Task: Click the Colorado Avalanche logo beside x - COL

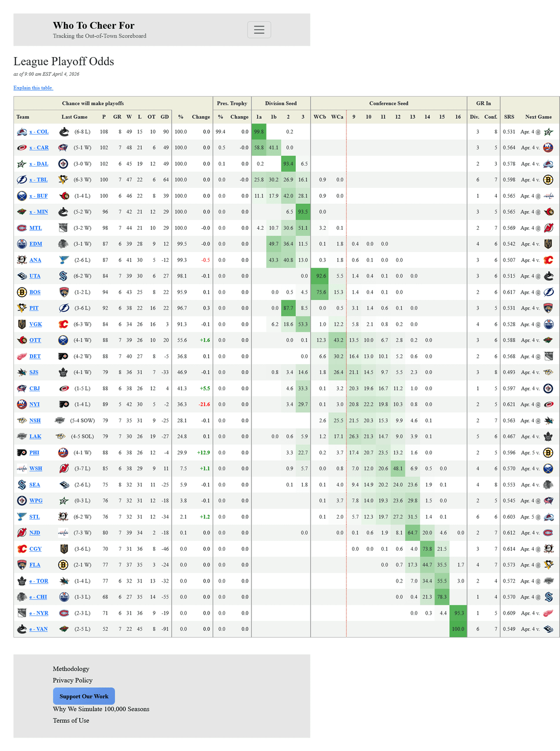Action: 22,132
